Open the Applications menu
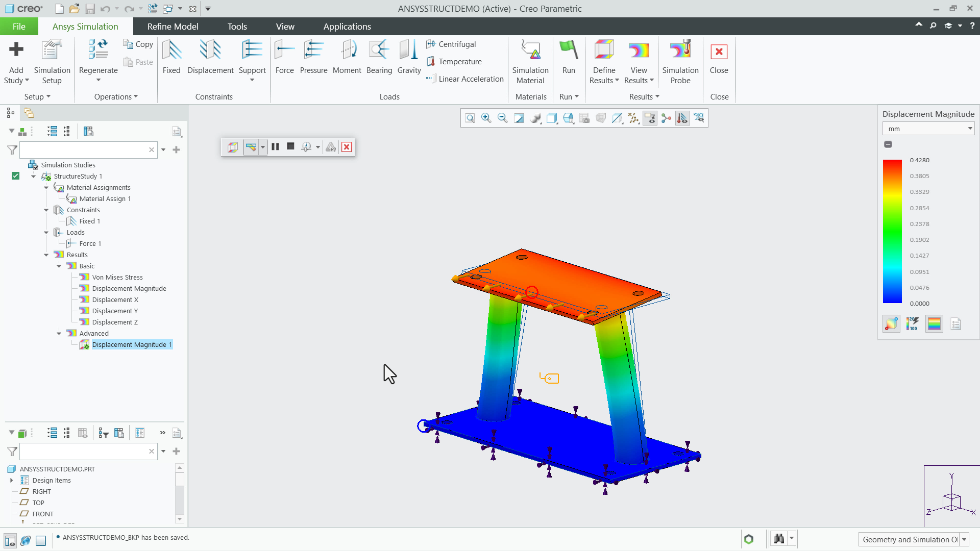The height and width of the screenshot is (551, 980). tap(347, 26)
